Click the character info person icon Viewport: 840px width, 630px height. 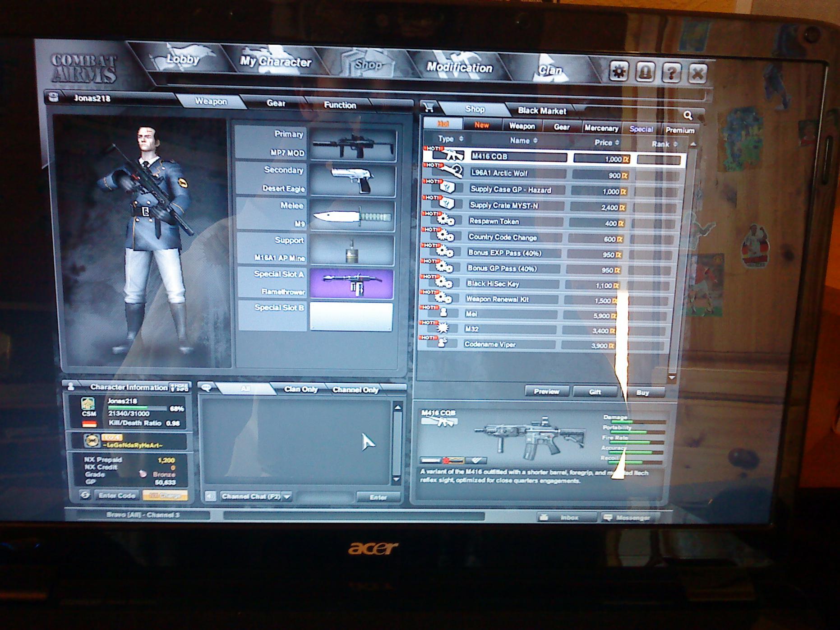coord(71,387)
